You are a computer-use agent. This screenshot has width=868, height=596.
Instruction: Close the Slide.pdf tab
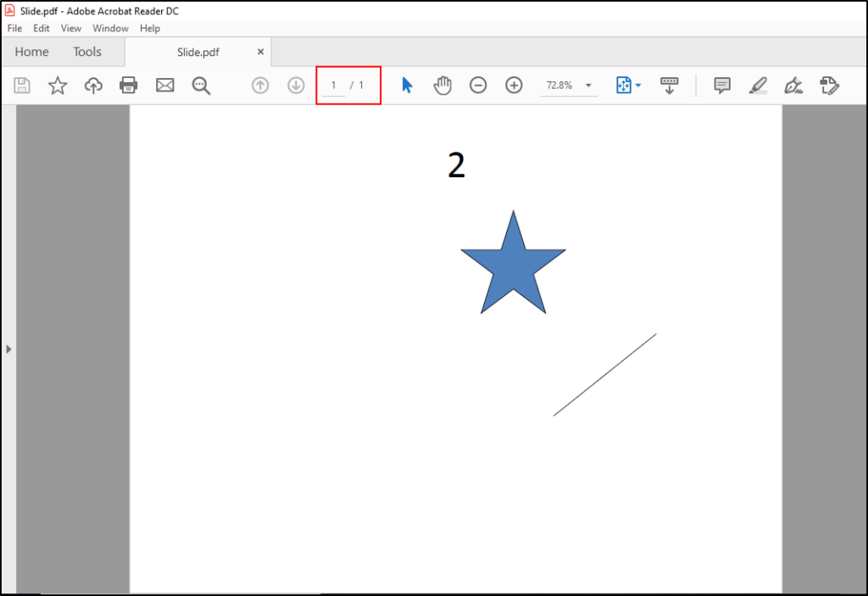[x=261, y=52]
